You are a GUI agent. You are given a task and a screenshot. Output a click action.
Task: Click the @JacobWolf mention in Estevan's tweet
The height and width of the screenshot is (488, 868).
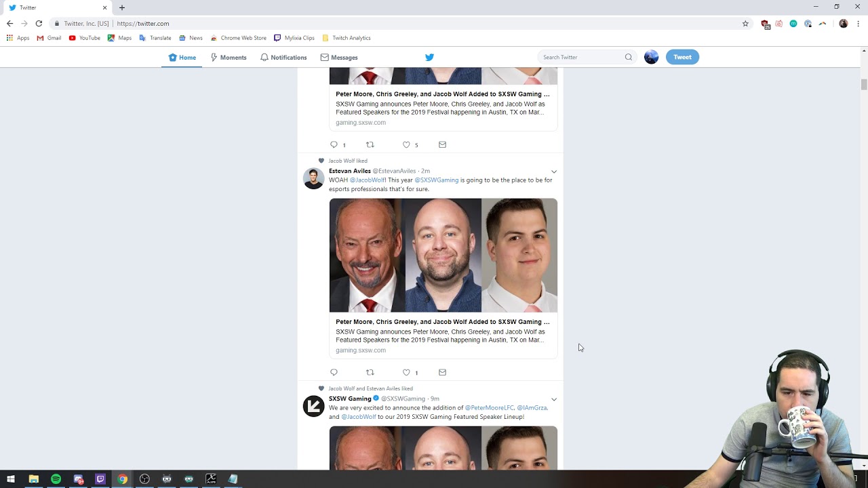367,180
